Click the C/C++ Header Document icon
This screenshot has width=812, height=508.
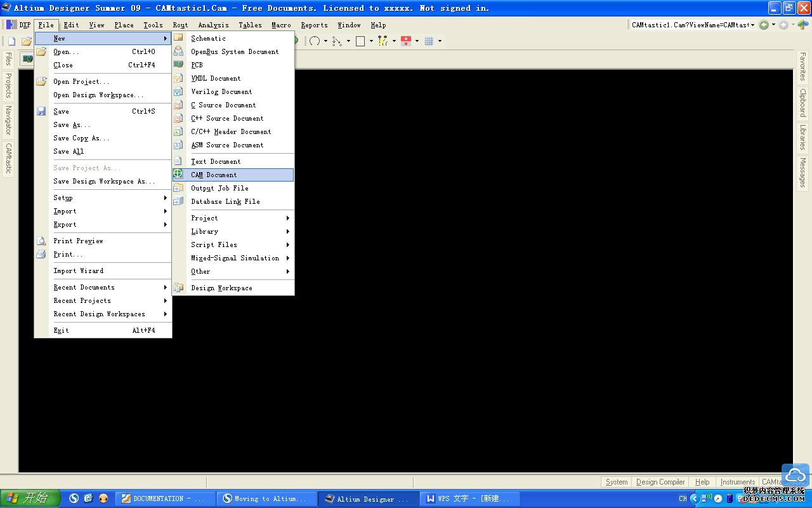[178, 131]
